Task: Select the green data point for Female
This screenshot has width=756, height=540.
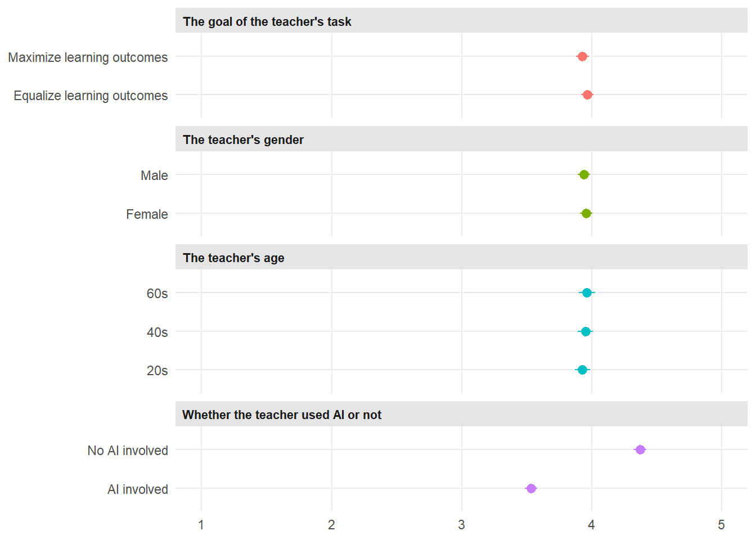Action: click(x=586, y=214)
